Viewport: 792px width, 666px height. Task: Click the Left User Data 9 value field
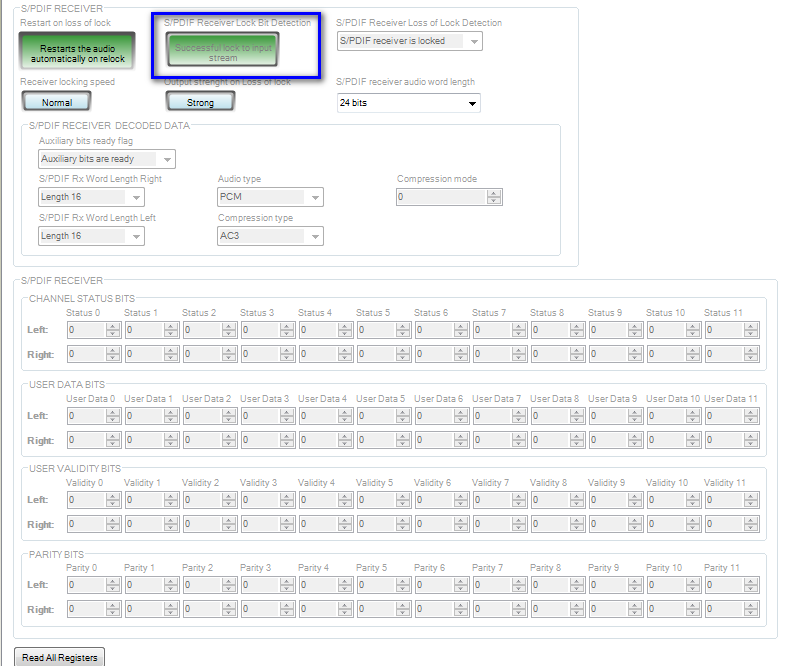pyautogui.click(x=609, y=416)
